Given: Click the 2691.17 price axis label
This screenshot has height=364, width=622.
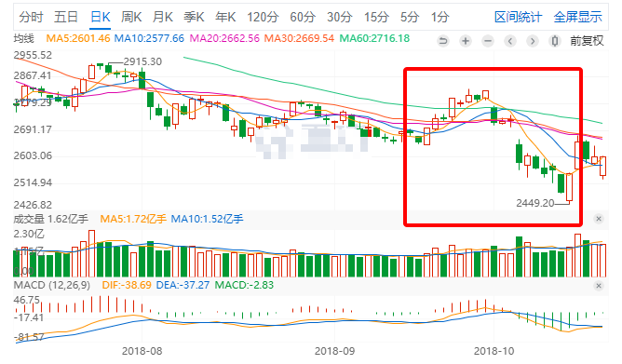Looking at the screenshot, I should coord(33,129).
